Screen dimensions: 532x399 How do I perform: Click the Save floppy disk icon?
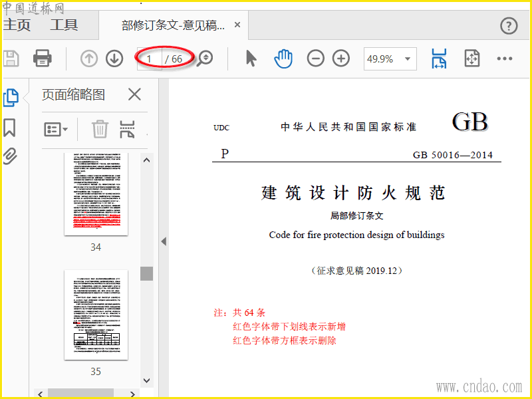point(11,59)
